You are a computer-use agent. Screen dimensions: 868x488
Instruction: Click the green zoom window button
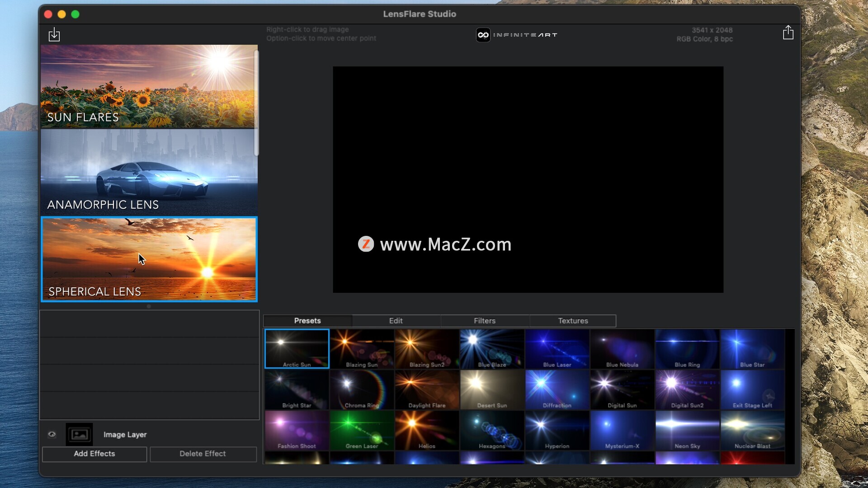75,14
